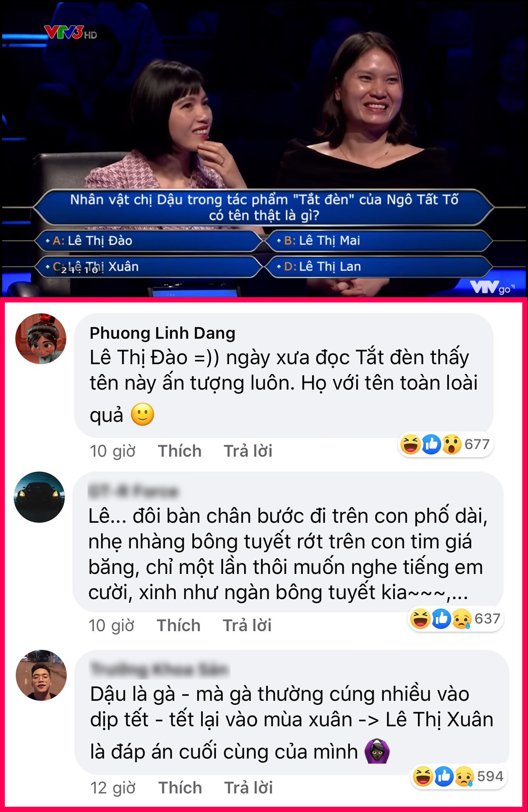Like Phuong Linh Dang's comment with Thích
The height and width of the screenshot is (812, 528).
pyautogui.click(x=180, y=451)
